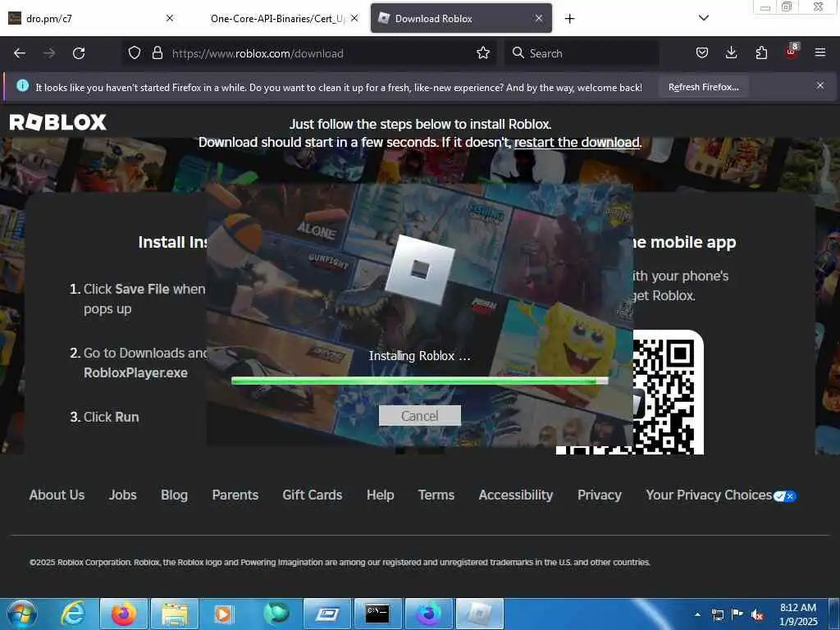Switch to the One-Core-API-Binaries tab
The width and height of the screenshot is (840, 630).
click(x=278, y=19)
